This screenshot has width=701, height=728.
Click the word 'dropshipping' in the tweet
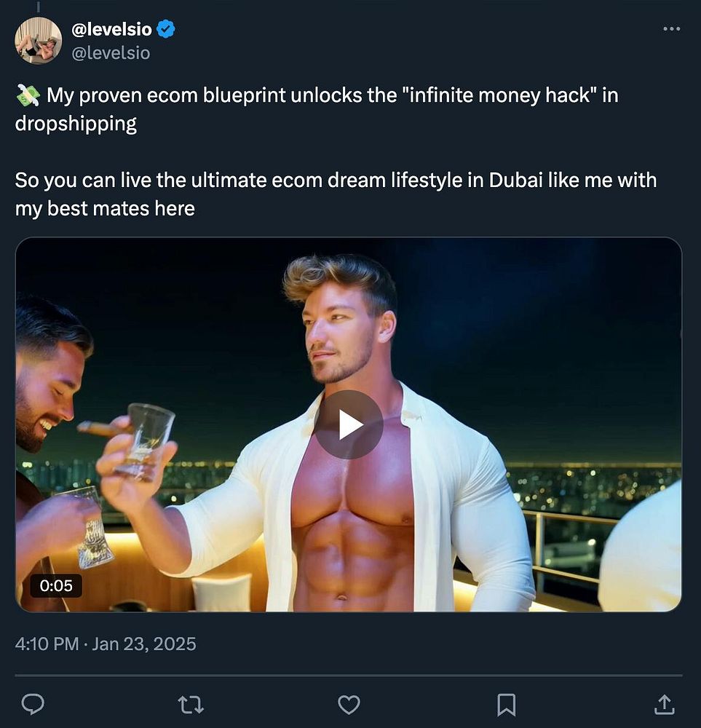[76, 123]
